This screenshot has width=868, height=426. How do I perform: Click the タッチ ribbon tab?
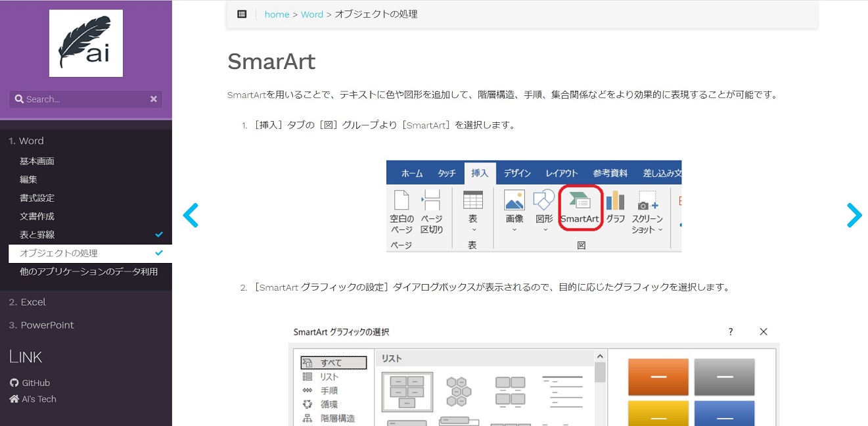coord(447,173)
